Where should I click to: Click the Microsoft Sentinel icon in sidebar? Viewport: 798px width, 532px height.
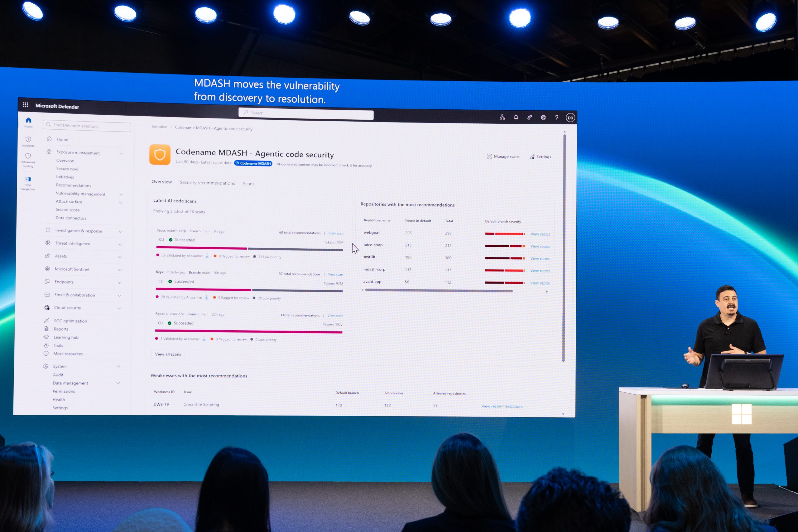point(47,269)
